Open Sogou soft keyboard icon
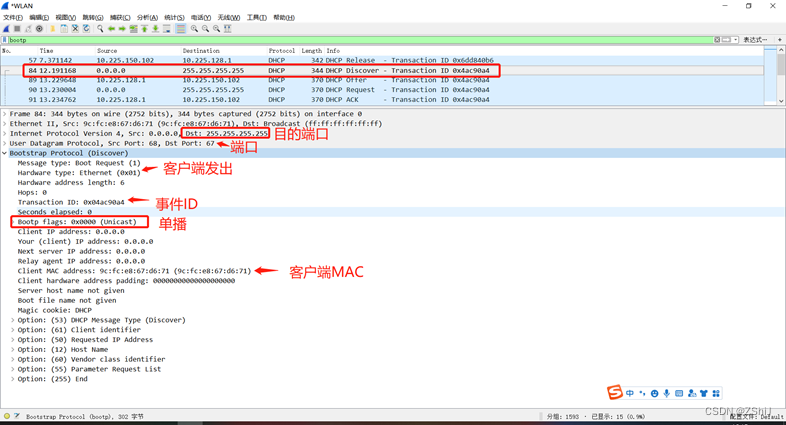Image resolution: width=786 pixels, height=425 pixels. pos(679,393)
